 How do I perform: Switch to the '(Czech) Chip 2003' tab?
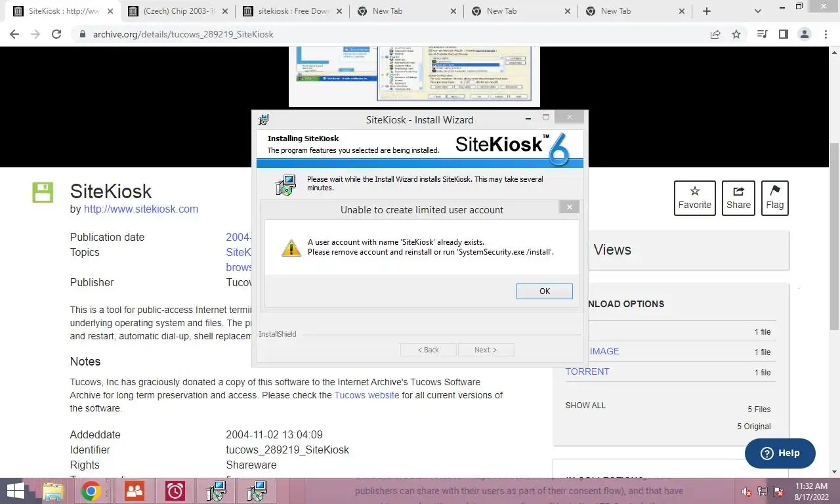tap(178, 11)
